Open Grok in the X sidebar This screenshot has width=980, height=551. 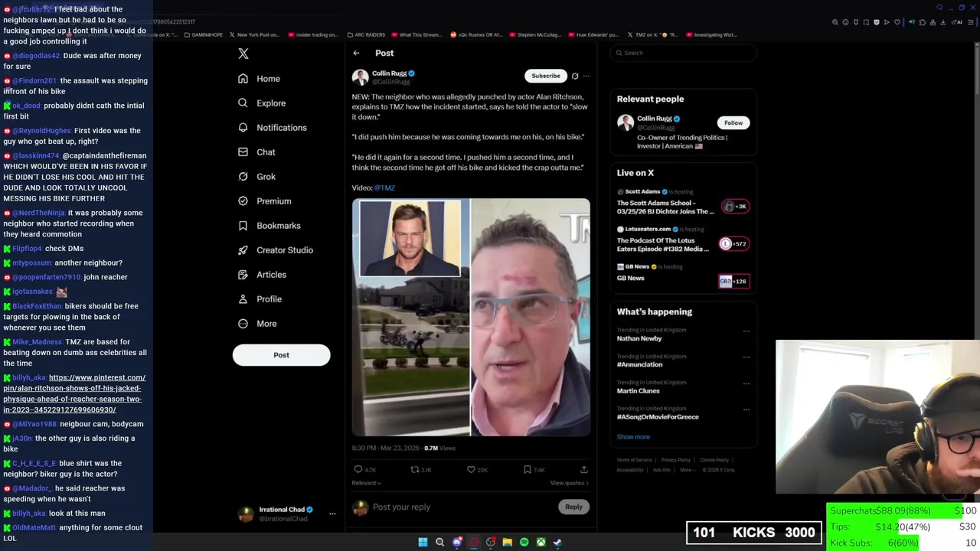click(x=256, y=177)
